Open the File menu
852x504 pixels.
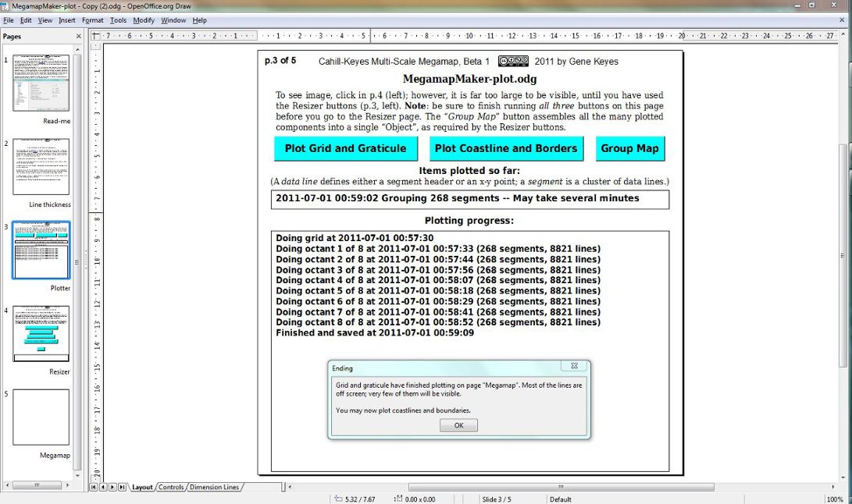[8, 20]
